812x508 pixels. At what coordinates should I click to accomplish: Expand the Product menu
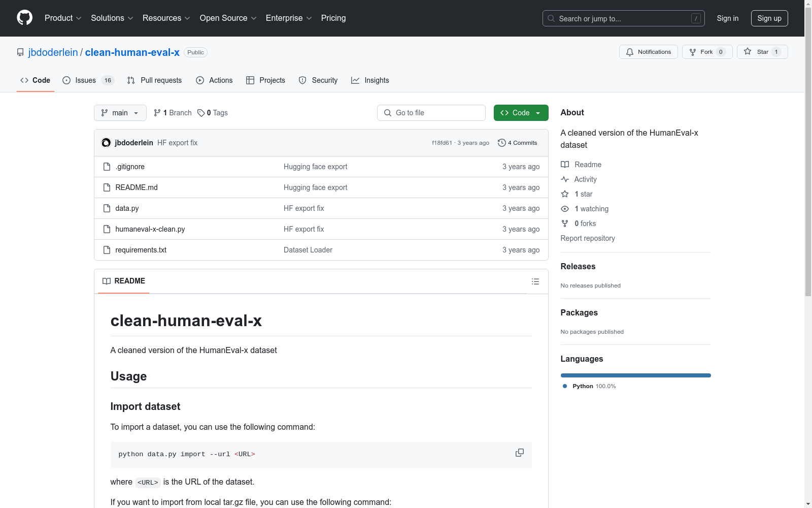tap(63, 18)
